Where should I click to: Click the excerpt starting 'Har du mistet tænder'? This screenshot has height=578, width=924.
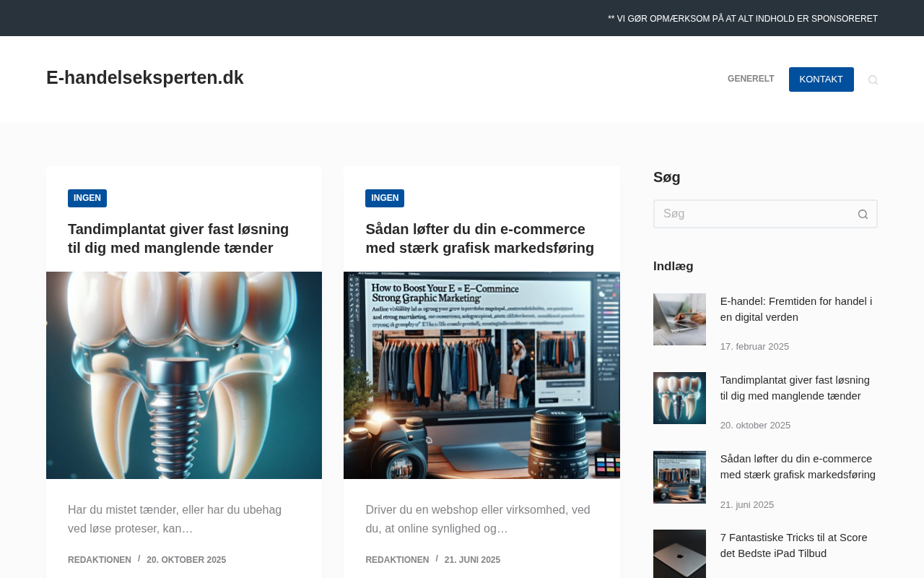tap(175, 519)
